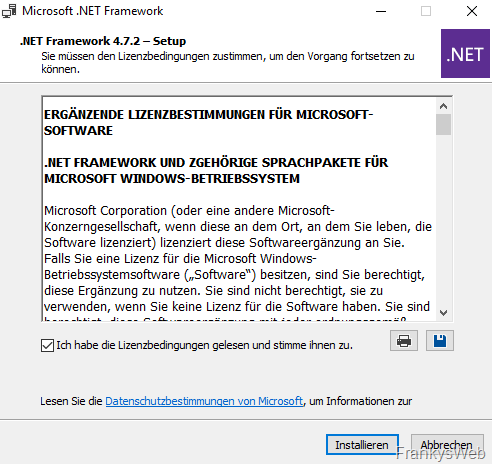492x464 pixels.
Task: Click the license text scroll up arrow
Action: [443, 106]
